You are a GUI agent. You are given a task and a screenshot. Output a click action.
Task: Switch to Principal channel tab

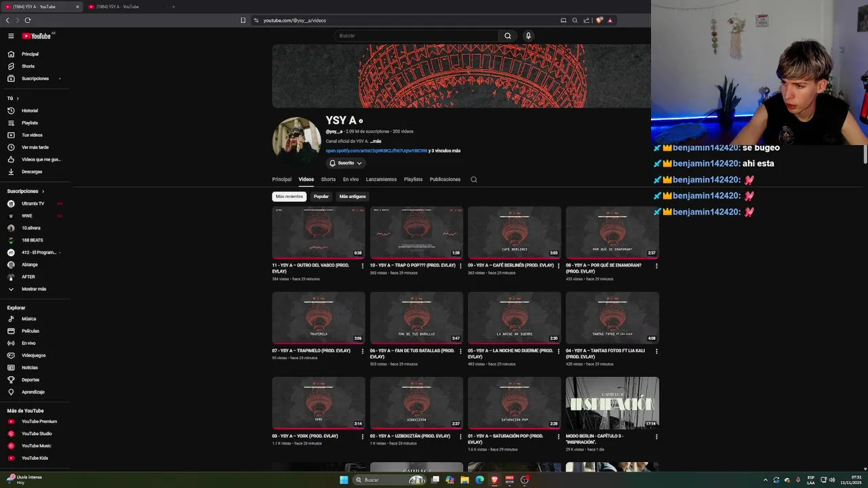(x=281, y=180)
